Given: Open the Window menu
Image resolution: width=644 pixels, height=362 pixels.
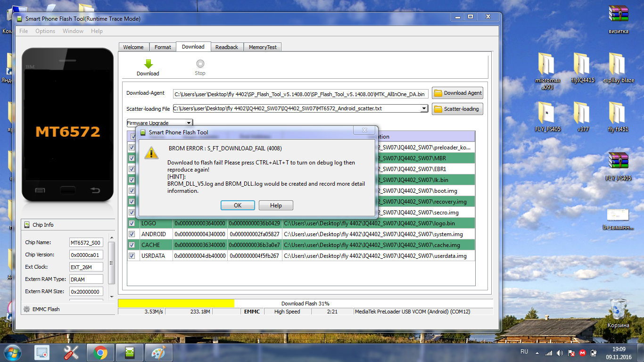Looking at the screenshot, I should point(73,31).
